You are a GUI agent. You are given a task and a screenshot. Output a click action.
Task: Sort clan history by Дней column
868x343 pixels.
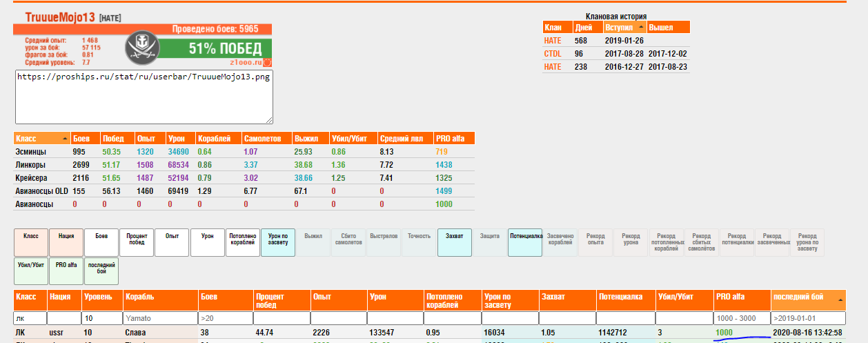585,28
